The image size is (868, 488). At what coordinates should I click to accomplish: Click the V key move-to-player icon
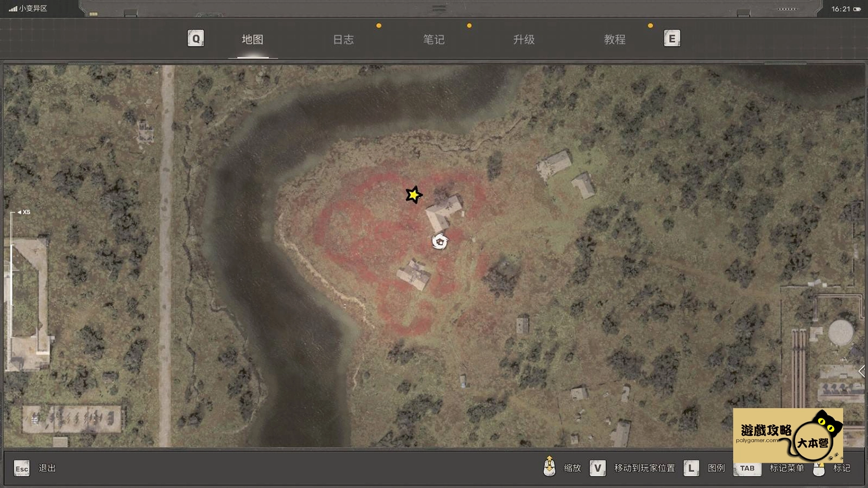click(598, 468)
